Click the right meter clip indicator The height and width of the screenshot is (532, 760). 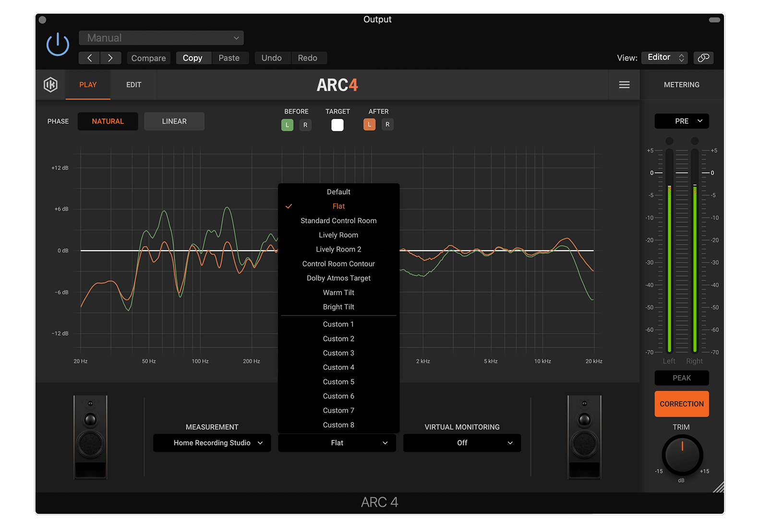coord(694,141)
